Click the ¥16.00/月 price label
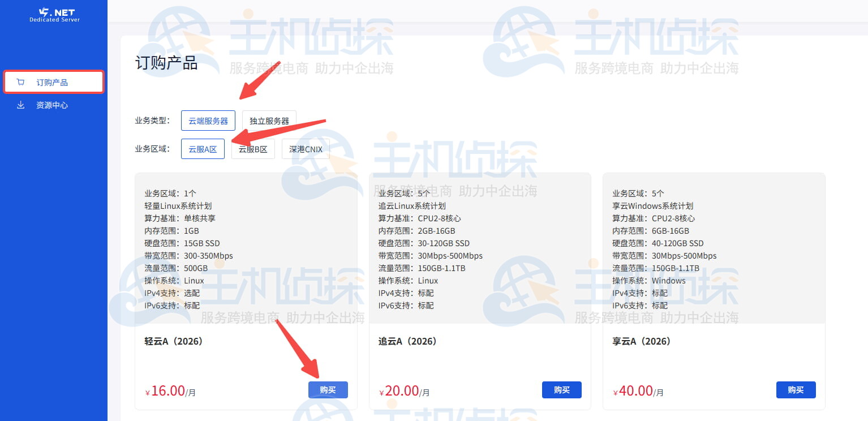Viewport: 868px width, 421px height. 170,391
